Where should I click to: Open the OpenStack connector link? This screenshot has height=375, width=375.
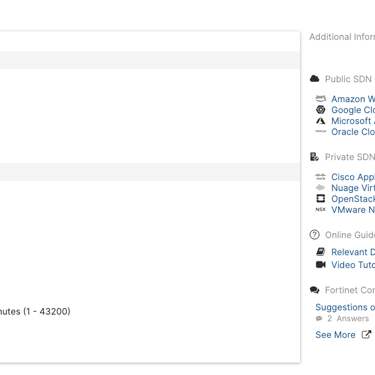[x=353, y=199]
